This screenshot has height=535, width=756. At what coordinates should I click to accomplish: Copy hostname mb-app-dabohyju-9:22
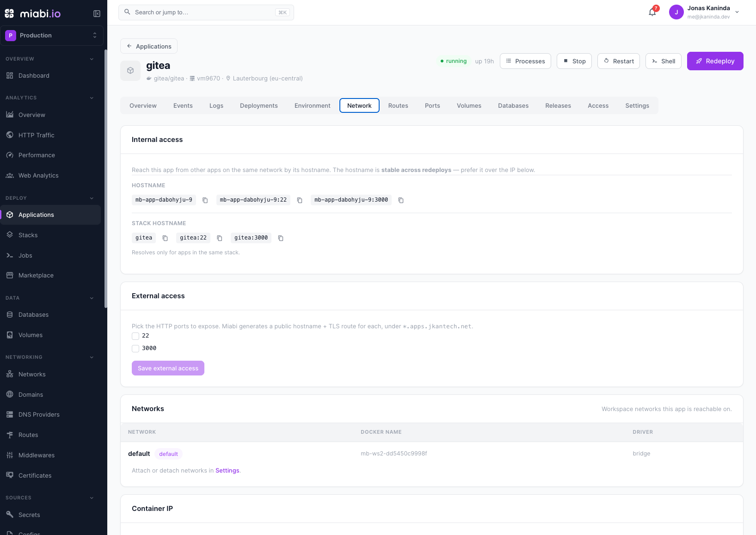(x=300, y=200)
